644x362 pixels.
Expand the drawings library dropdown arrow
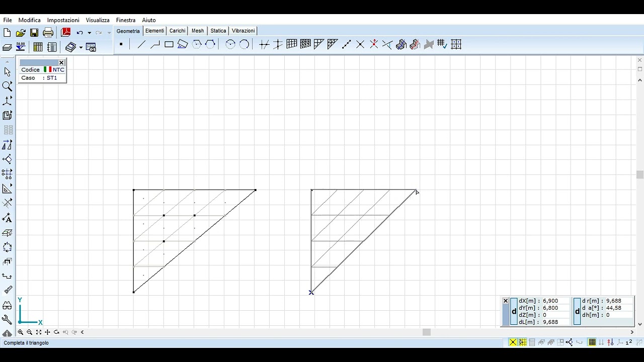[x=81, y=47]
